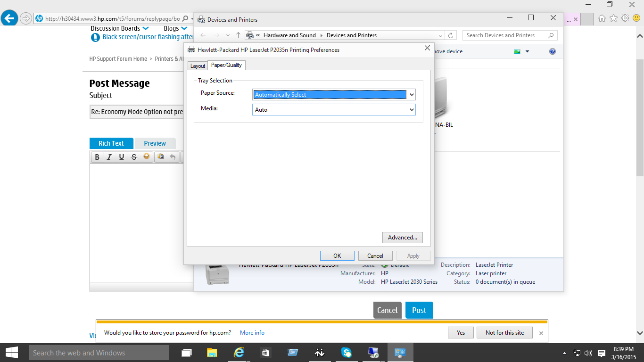Select the Paper/Quality tab
Image resolution: width=644 pixels, height=362 pixels.
click(x=226, y=65)
